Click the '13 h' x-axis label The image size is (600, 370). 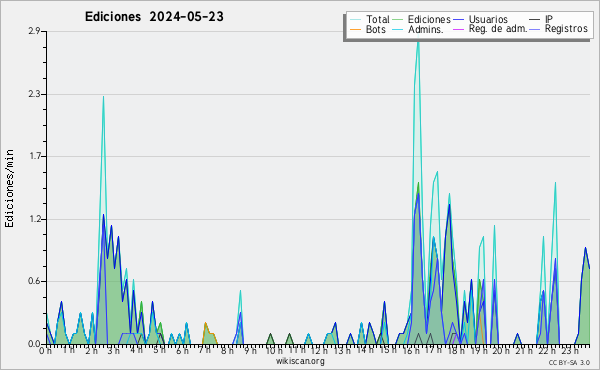pyautogui.click(x=342, y=351)
